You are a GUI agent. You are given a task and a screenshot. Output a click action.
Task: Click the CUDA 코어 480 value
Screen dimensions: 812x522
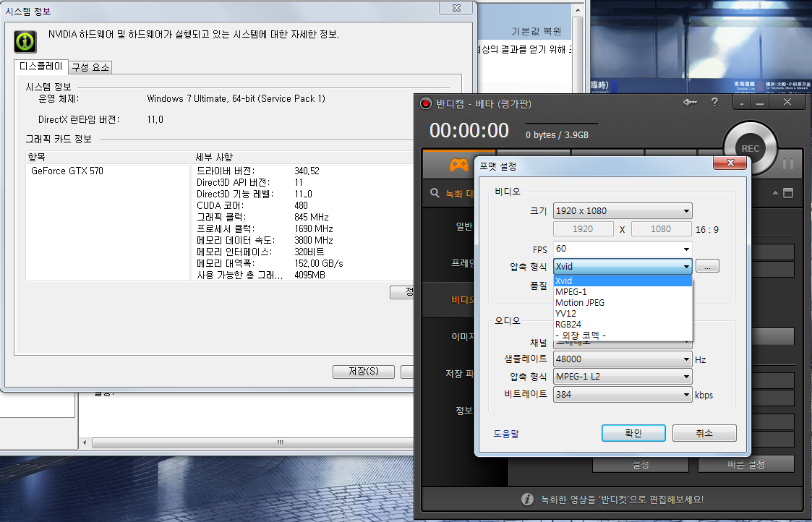pyautogui.click(x=301, y=205)
